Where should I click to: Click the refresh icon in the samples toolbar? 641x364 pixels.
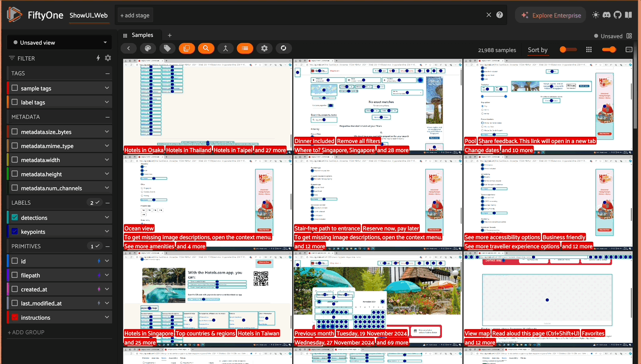tap(283, 48)
